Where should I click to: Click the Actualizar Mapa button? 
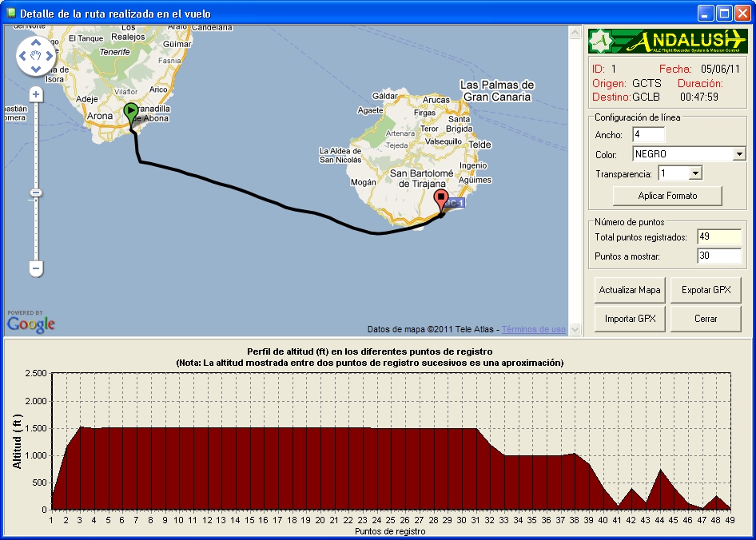pyautogui.click(x=630, y=290)
